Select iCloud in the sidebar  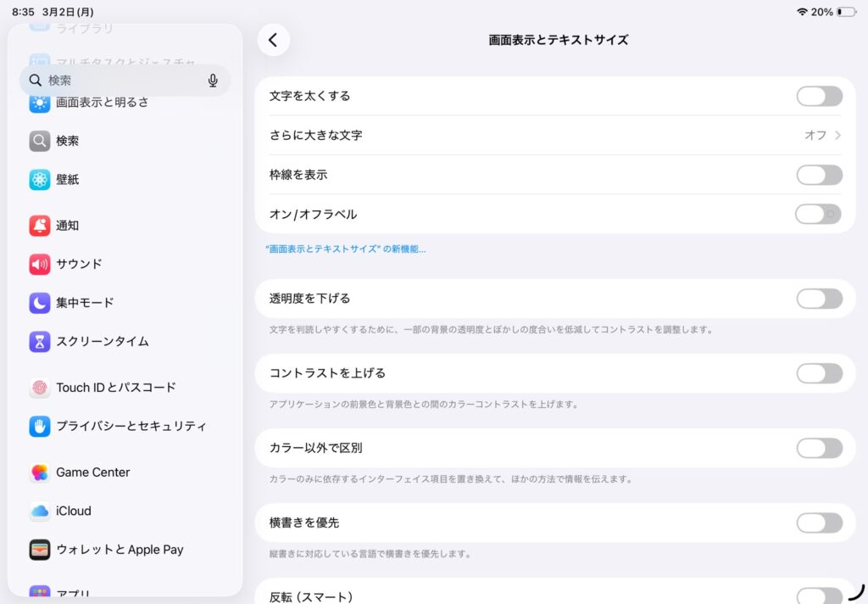click(74, 511)
